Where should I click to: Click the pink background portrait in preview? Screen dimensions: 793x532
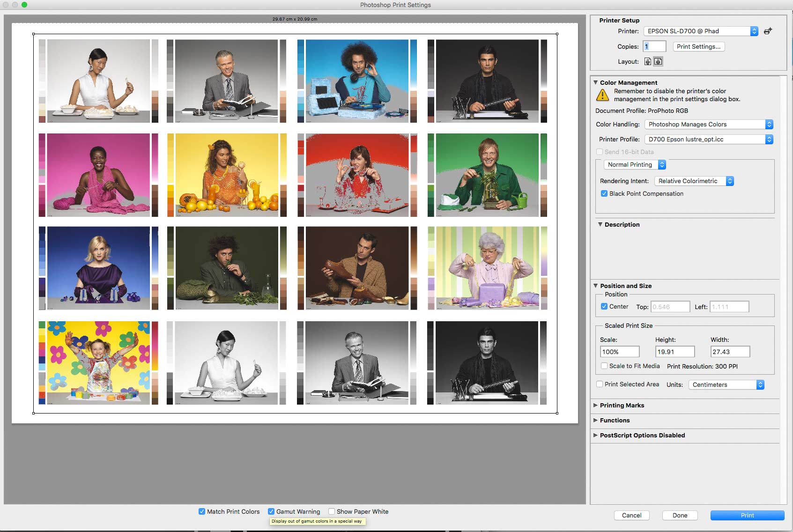98,175
